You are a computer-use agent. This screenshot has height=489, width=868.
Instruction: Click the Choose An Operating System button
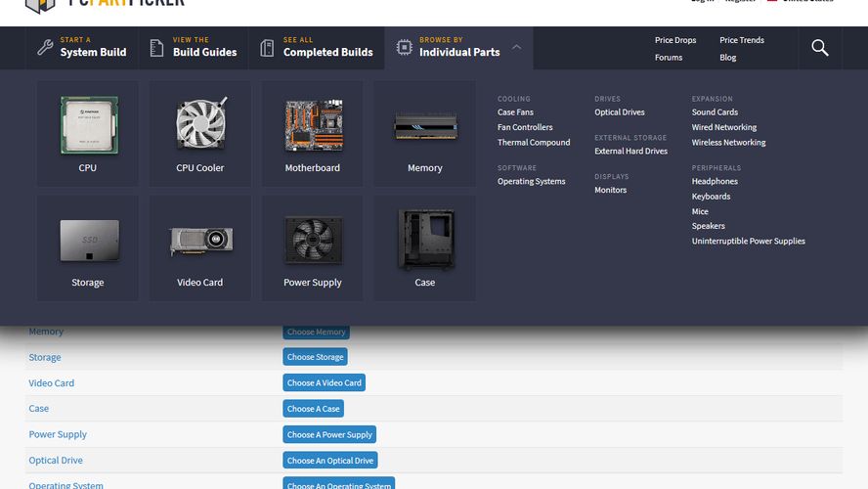click(339, 483)
